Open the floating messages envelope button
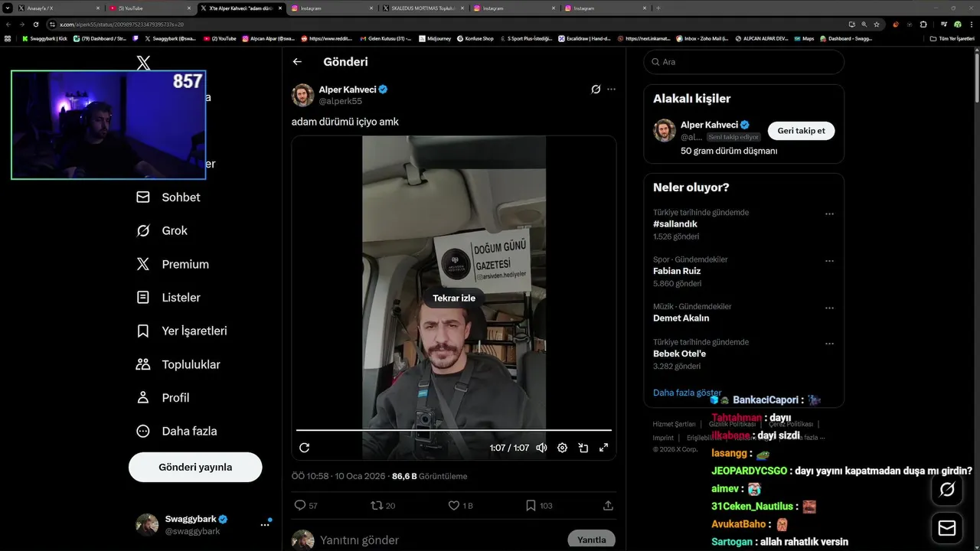Viewport: 980px width, 551px height. (x=947, y=528)
